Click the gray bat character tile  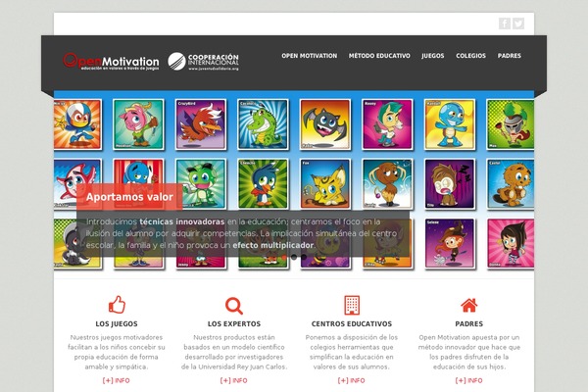[x=325, y=124]
